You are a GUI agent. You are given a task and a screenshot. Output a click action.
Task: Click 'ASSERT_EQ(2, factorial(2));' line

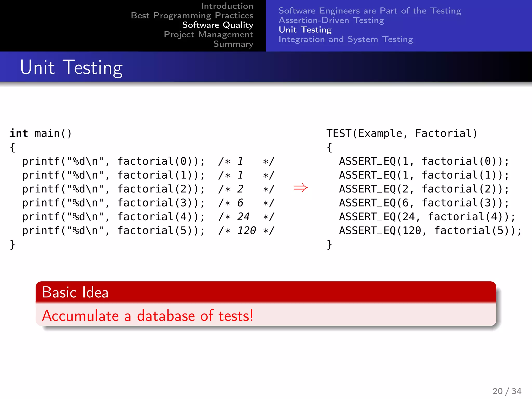(424, 189)
